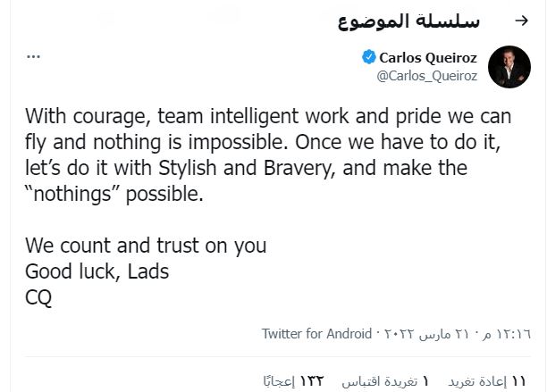Open the إعادة تغريد retweets list
Image resolution: width=547 pixels, height=392 pixels.
tap(477, 382)
